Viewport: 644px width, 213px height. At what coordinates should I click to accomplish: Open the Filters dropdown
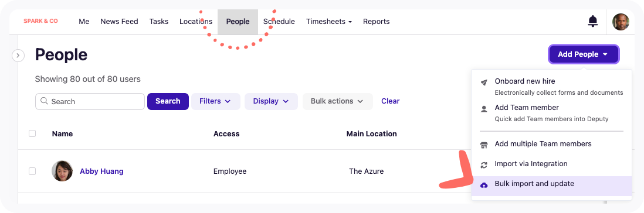coord(215,101)
